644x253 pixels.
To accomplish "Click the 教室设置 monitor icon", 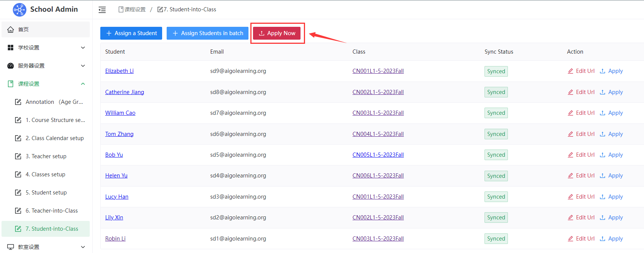I will [x=11, y=247].
